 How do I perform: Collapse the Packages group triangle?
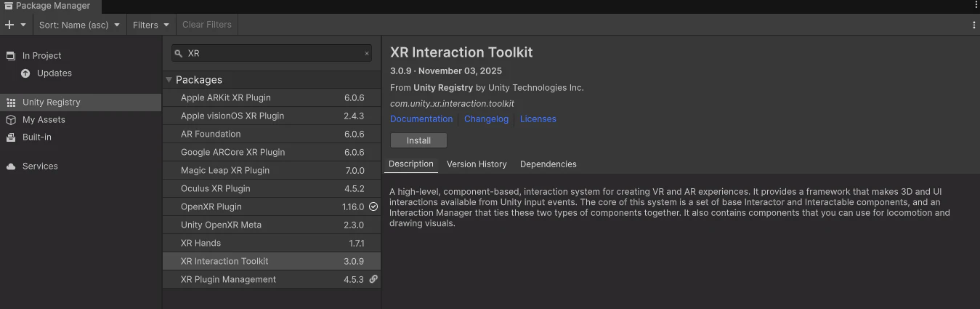click(169, 80)
